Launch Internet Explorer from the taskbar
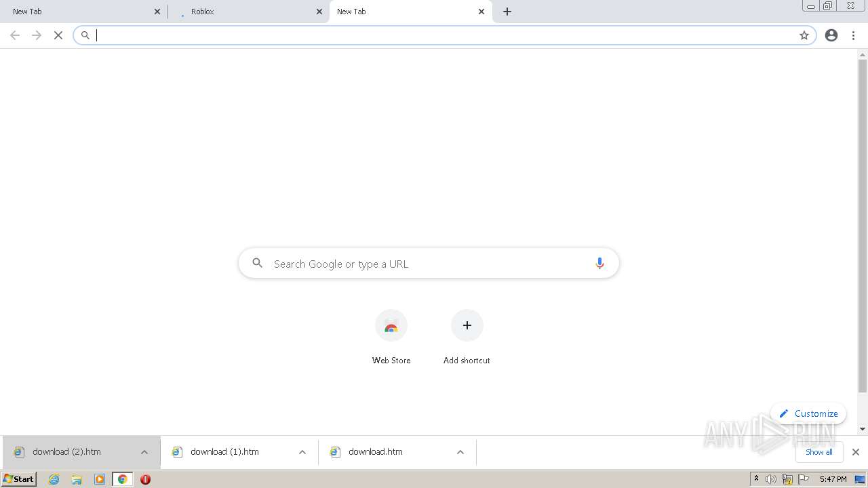Image resolution: width=868 pixels, height=488 pixels. coord(54,479)
